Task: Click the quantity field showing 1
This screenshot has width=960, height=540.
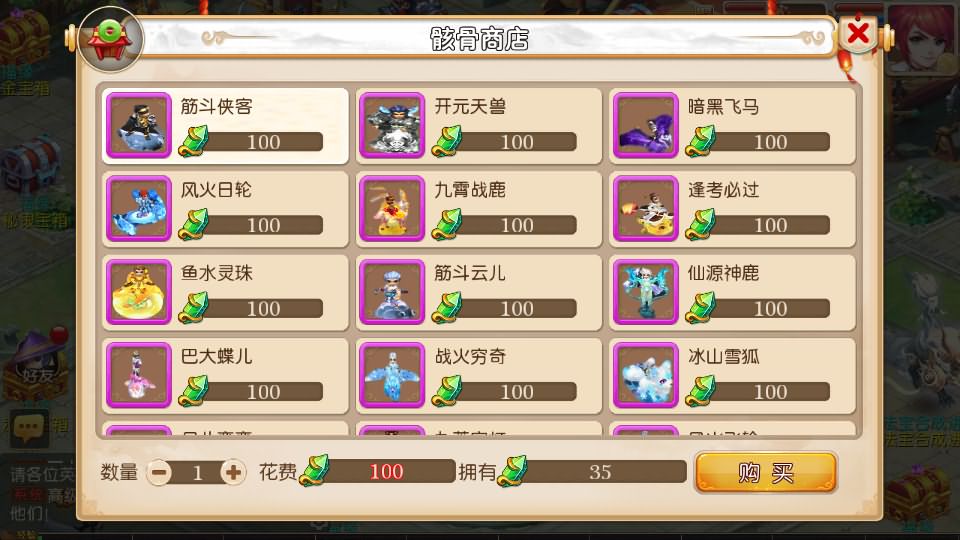Action: [x=197, y=473]
